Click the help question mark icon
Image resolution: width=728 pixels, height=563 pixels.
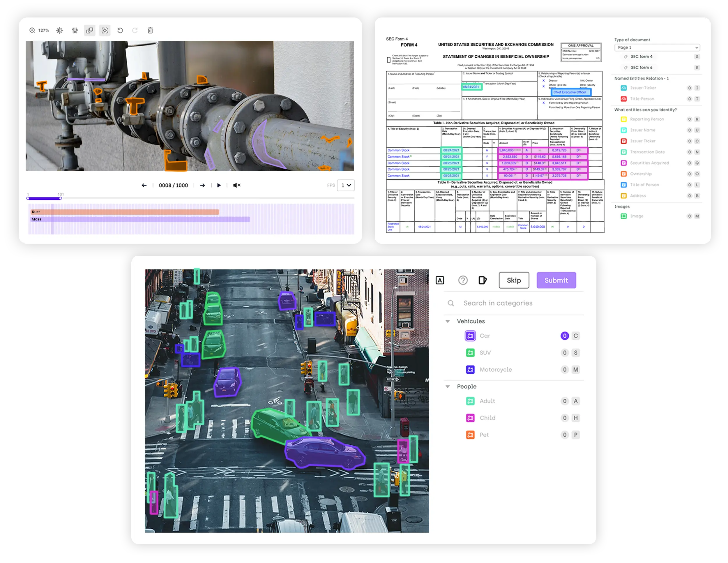(x=463, y=280)
